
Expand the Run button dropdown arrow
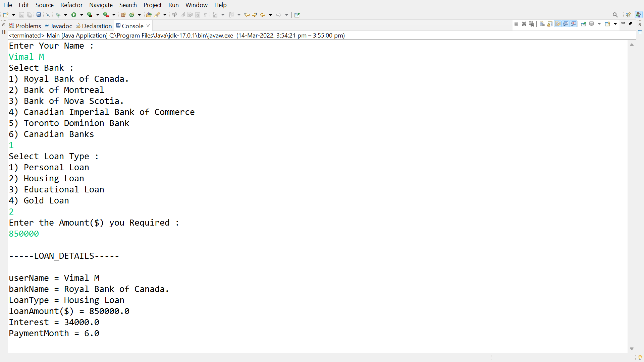[82, 15]
